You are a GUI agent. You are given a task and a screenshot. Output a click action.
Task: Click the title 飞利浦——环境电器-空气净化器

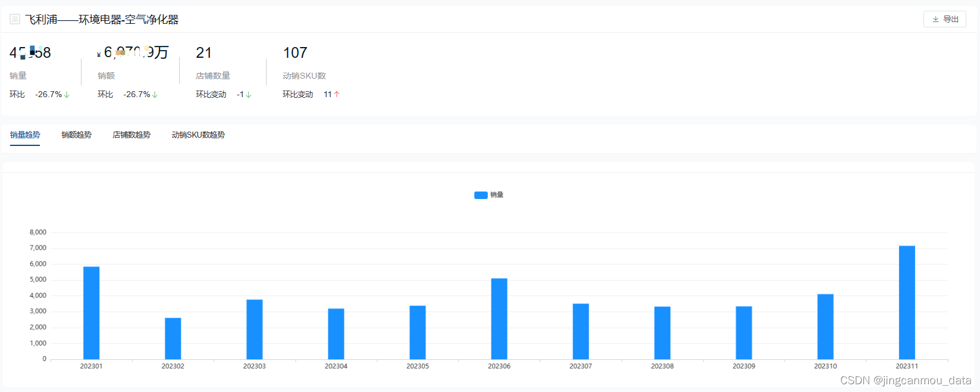point(102,20)
